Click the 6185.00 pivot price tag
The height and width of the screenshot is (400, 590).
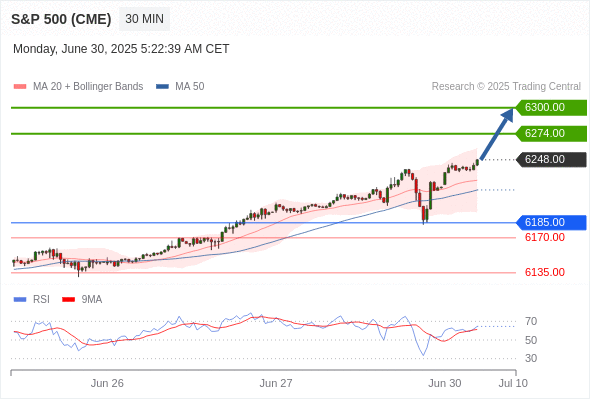(x=551, y=222)
